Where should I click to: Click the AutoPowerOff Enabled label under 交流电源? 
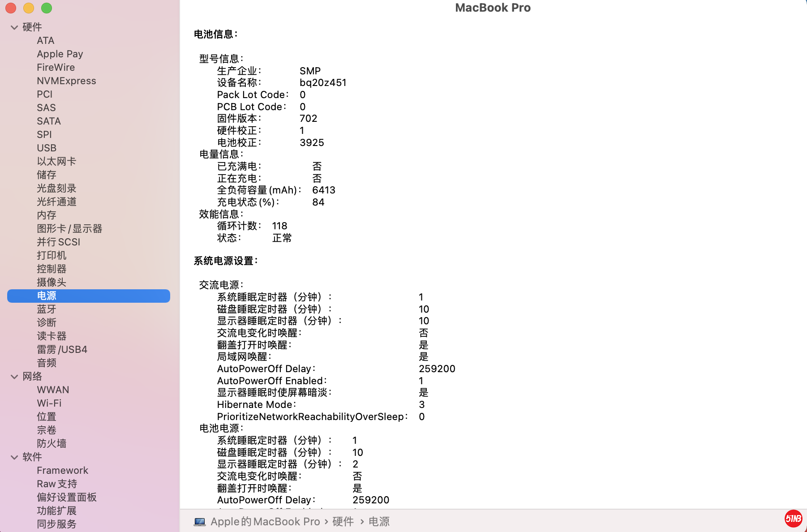point(272,381)
